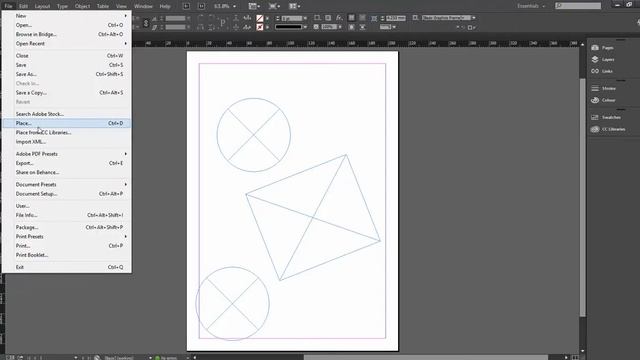Open the View menu
This screenshot has width=640, height=360.
[121, 6]
